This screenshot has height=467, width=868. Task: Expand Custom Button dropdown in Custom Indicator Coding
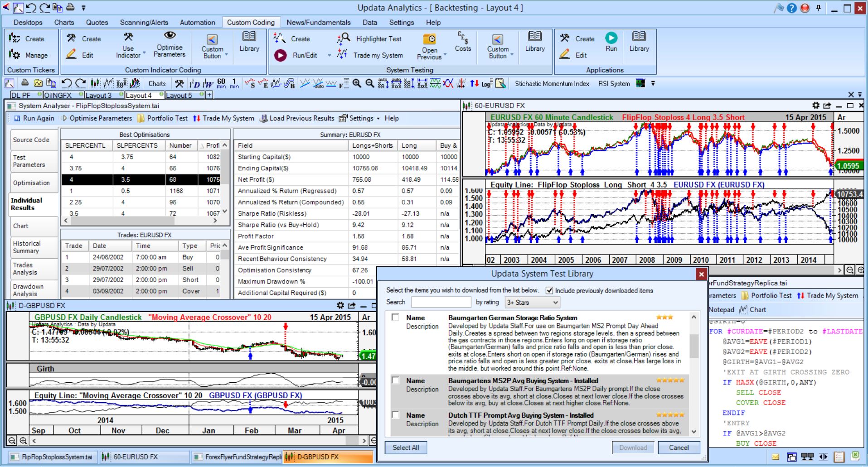[226, 55]
